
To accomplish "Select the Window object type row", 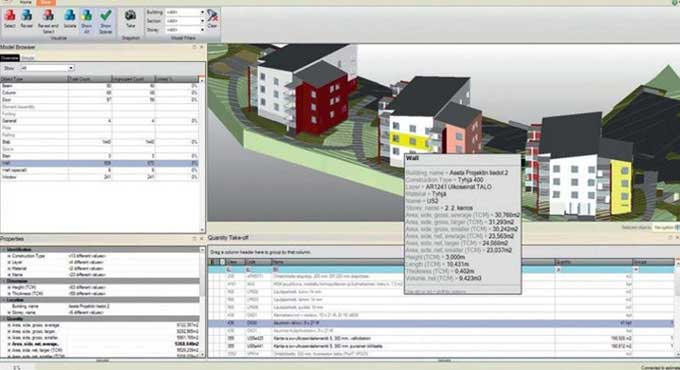I will (99, 177).
